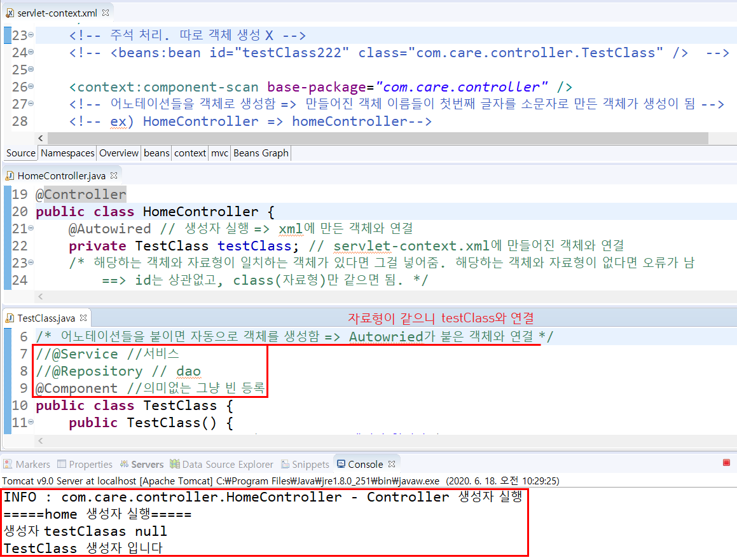Click left scroll arrow in TestClass editor
The height and width of the screenshot is (560, 737).
[41, 440]
